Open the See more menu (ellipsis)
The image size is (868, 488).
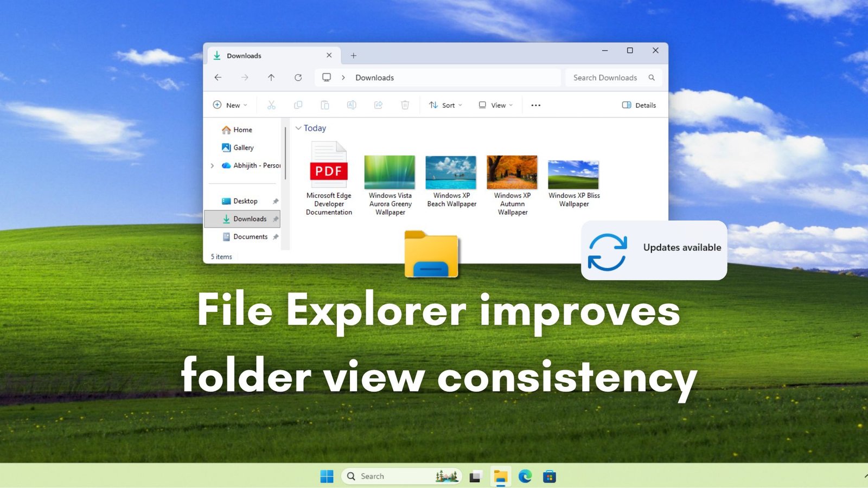tap(535, 105)
